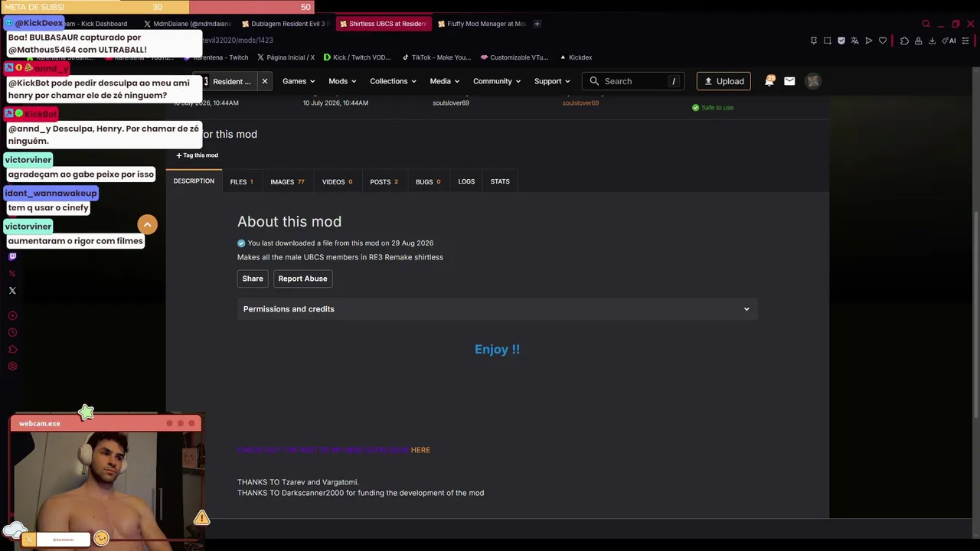Open the X (Twitter) sidebar icon
Screen dimensions: 980x551
[12, 291]
